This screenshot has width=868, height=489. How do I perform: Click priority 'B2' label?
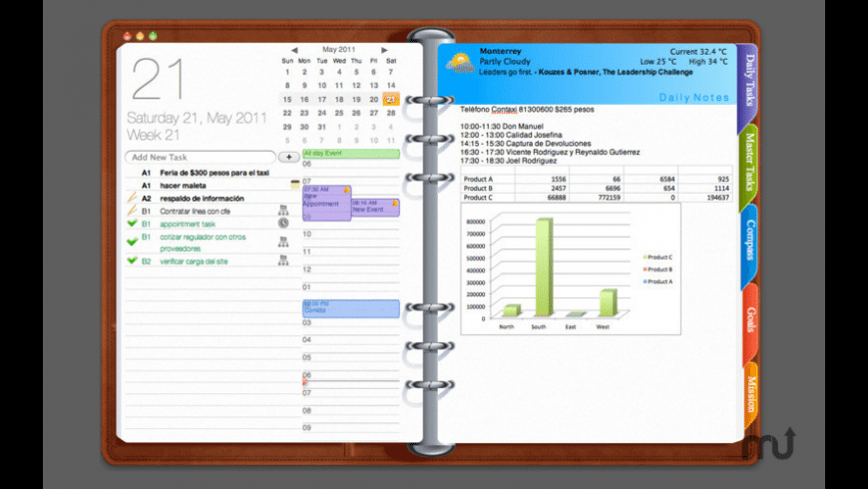146,261
